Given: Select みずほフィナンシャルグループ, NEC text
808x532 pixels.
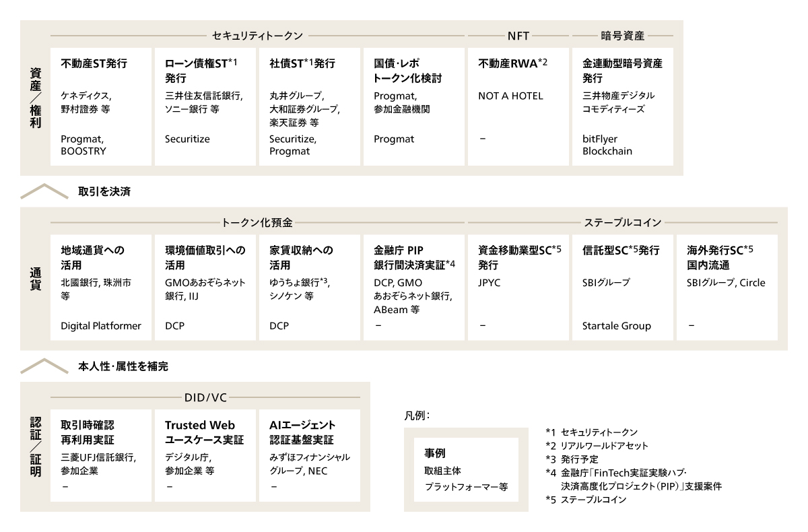Looking at the screenshot, I should [310, 464].
